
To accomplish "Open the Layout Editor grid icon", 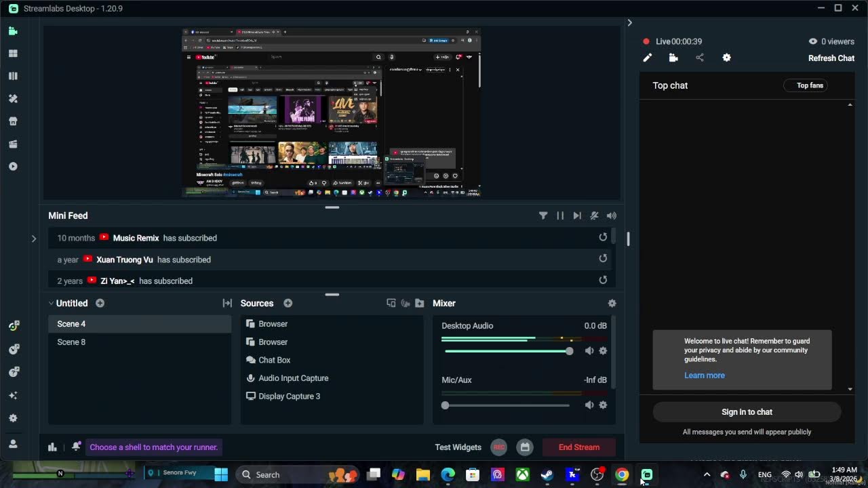I will pyautogui.click(x=13, y=54).
